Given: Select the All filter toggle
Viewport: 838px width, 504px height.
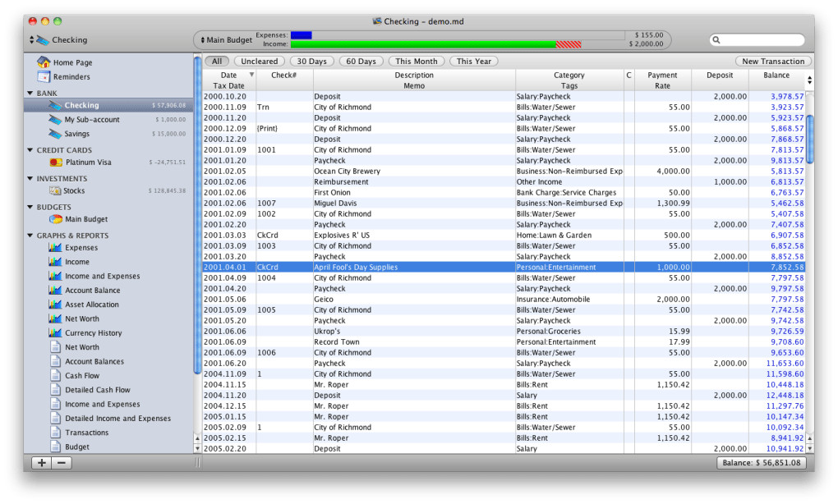Looking at the screenshot, I should click(x=217, y=62).
